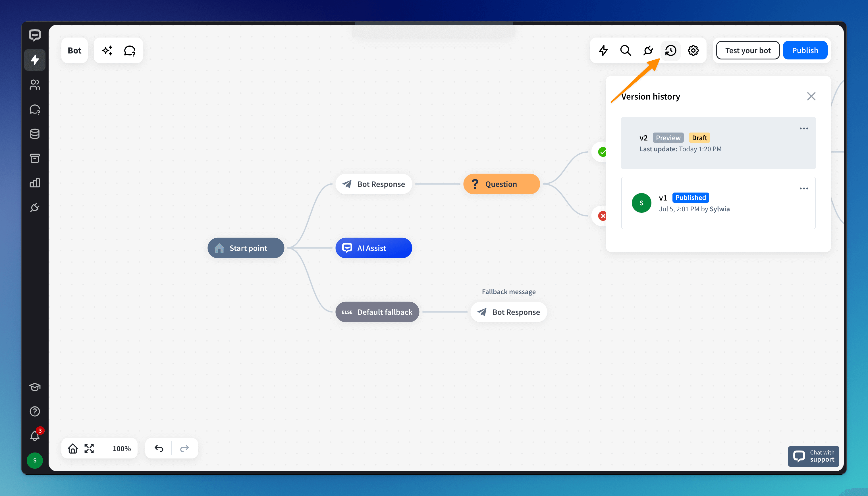Open notifications bell with badge
Screen dimensions: 868x496
tap(35, 436)
